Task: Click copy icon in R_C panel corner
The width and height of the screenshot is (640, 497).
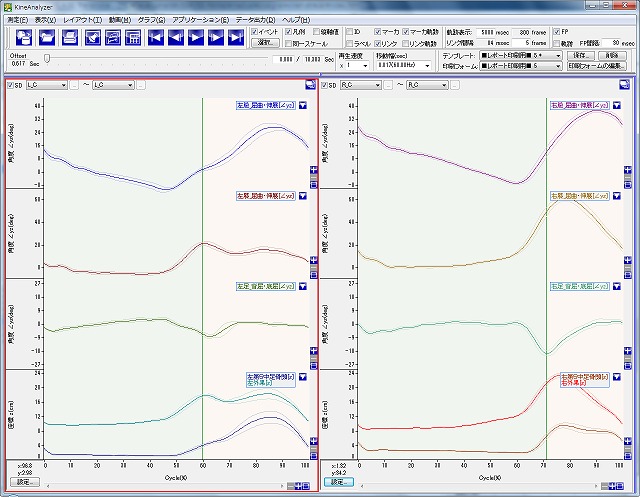Action: pos(624,84)
